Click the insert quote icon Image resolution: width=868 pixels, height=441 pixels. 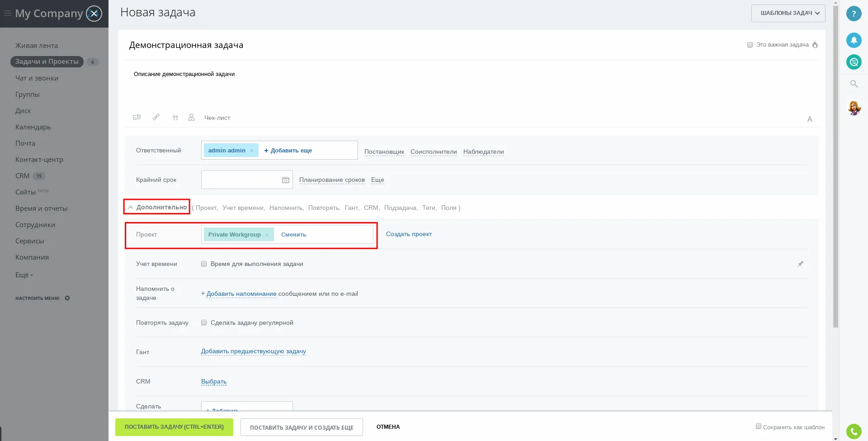(175, 118)
